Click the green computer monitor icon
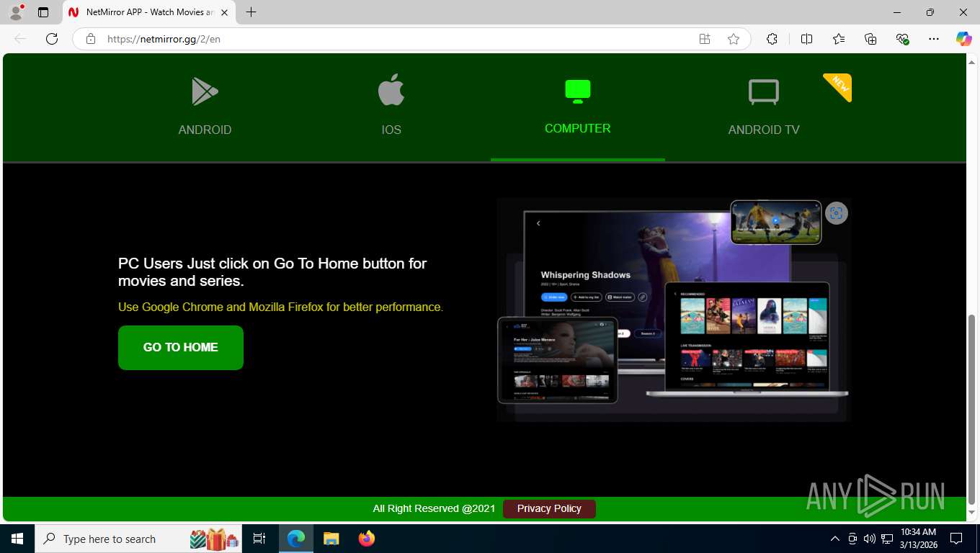The image size is (980, 553). pyautogui.click(x=578, y=91)
